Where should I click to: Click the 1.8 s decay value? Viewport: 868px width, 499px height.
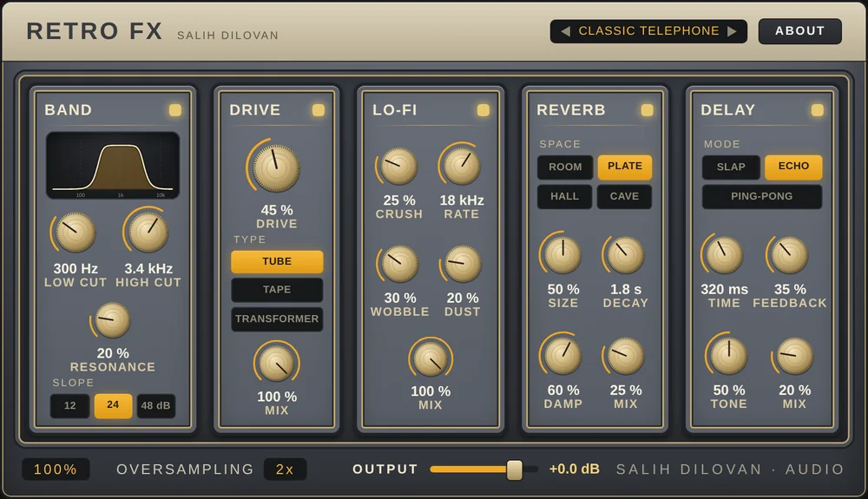(x=626, y=289)
